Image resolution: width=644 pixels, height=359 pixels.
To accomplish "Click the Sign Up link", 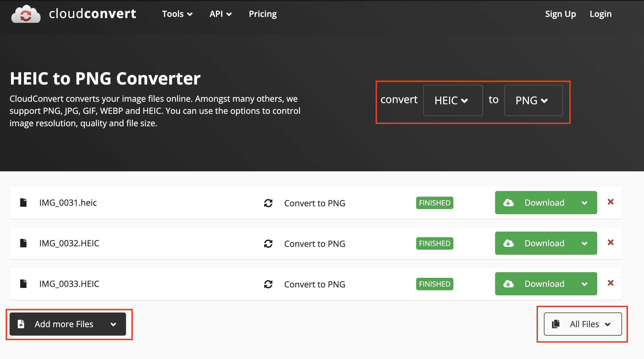I will pos(561,14).
